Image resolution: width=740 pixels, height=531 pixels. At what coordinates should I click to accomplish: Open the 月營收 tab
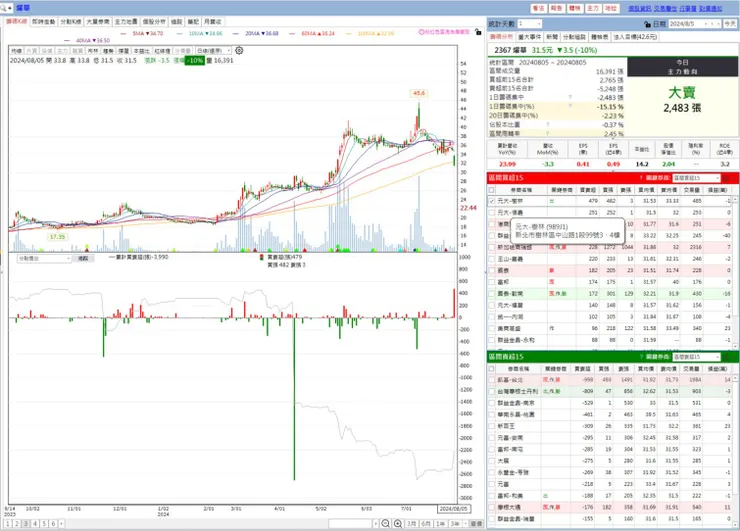click(x=212, y=22)
